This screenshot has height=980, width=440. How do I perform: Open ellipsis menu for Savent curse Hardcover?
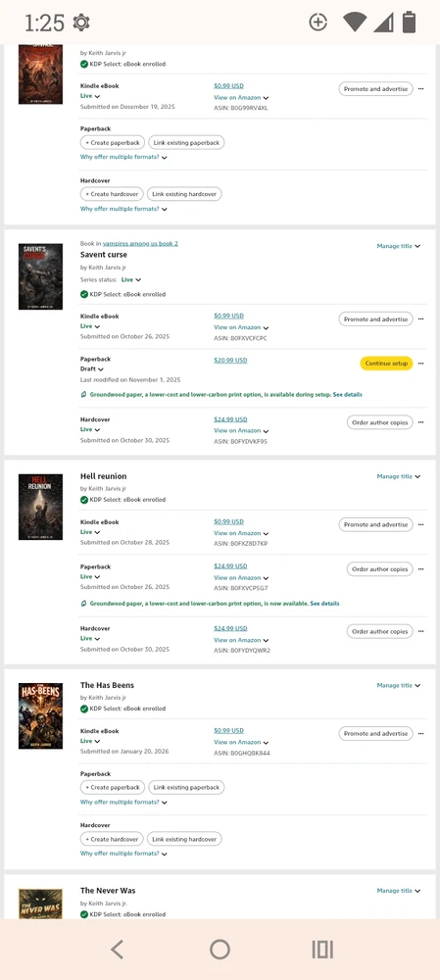[x=420, y=422]
